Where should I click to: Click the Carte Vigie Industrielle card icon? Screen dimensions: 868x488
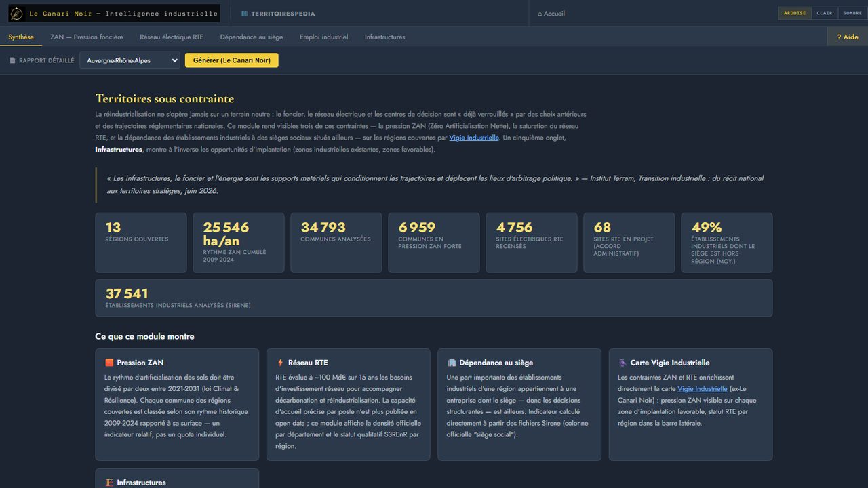click(x=622, y=363)
